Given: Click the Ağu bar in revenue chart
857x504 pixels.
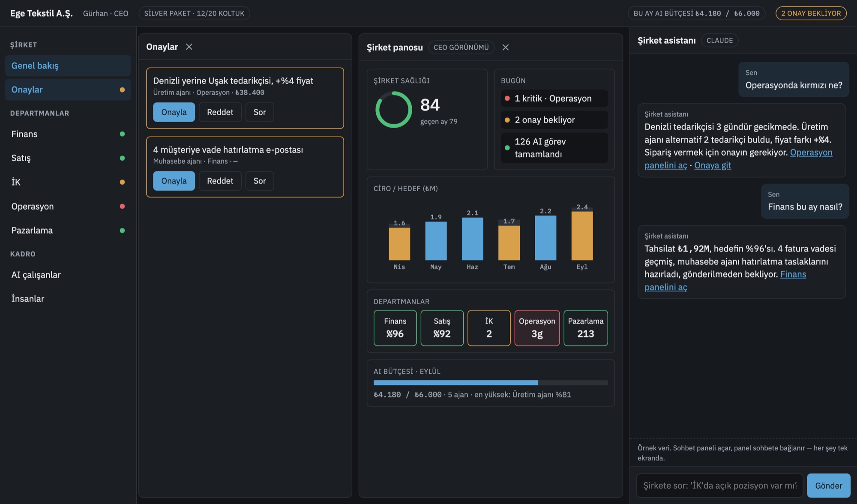Looking at the screenshot, I should click(x=545, y=238).
